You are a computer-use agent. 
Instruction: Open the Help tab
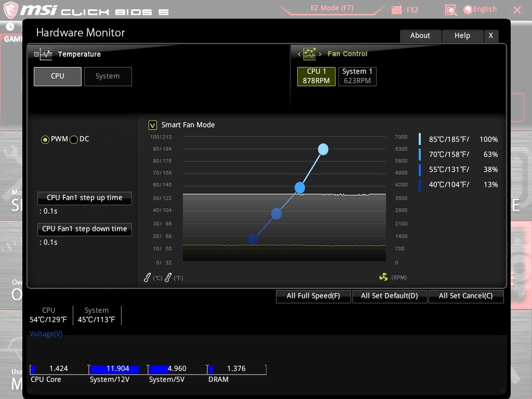462,36
